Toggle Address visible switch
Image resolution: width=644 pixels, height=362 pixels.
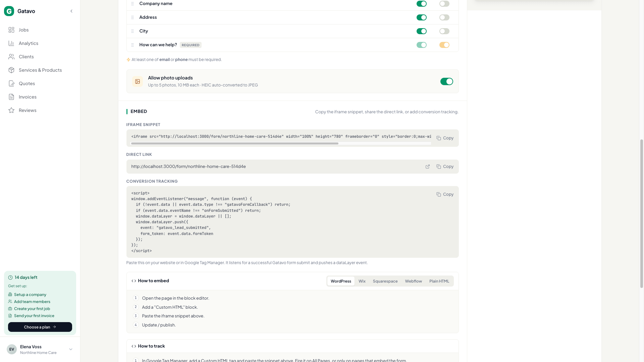(x=422, y=17)
